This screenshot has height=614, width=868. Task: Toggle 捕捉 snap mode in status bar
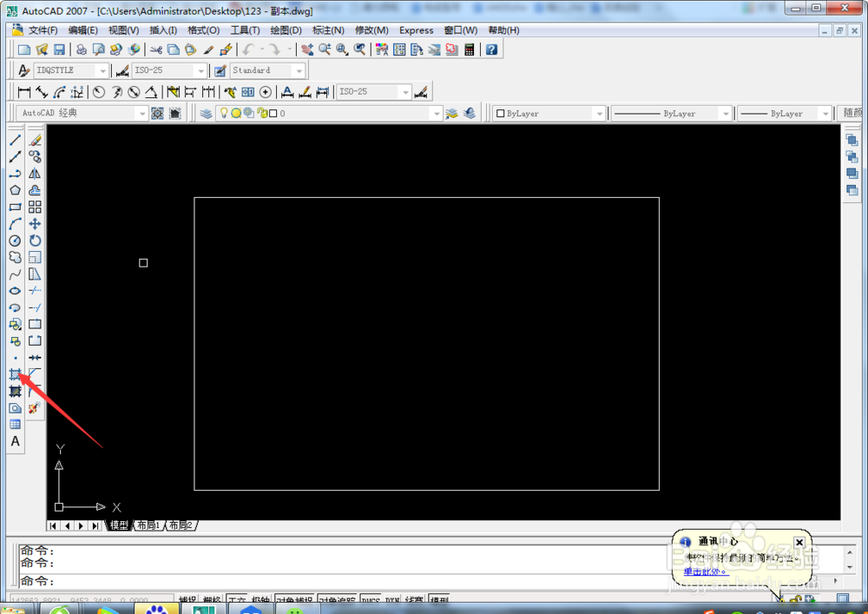tap(187, 600)
